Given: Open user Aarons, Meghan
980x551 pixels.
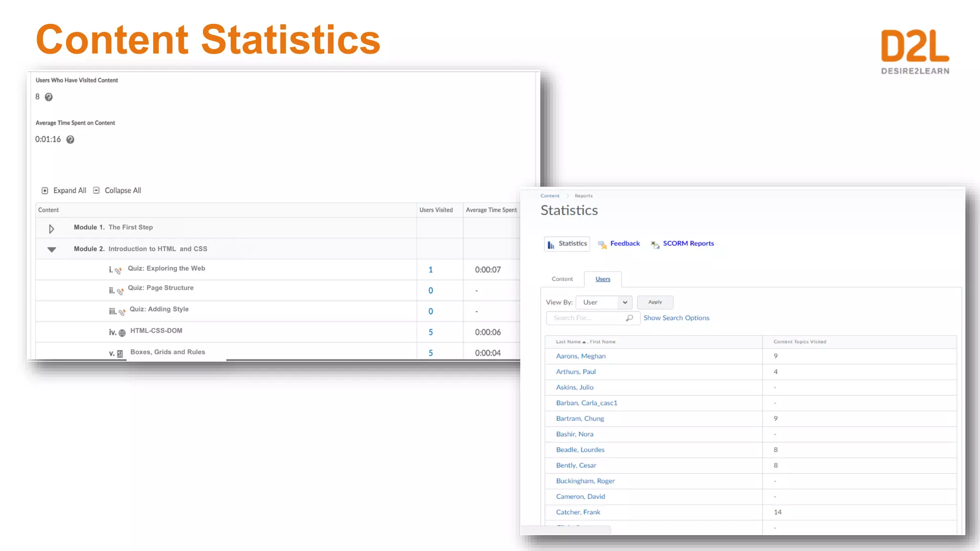Looking at the screenshot, I should pyautogui.click(x=581, y=356).
